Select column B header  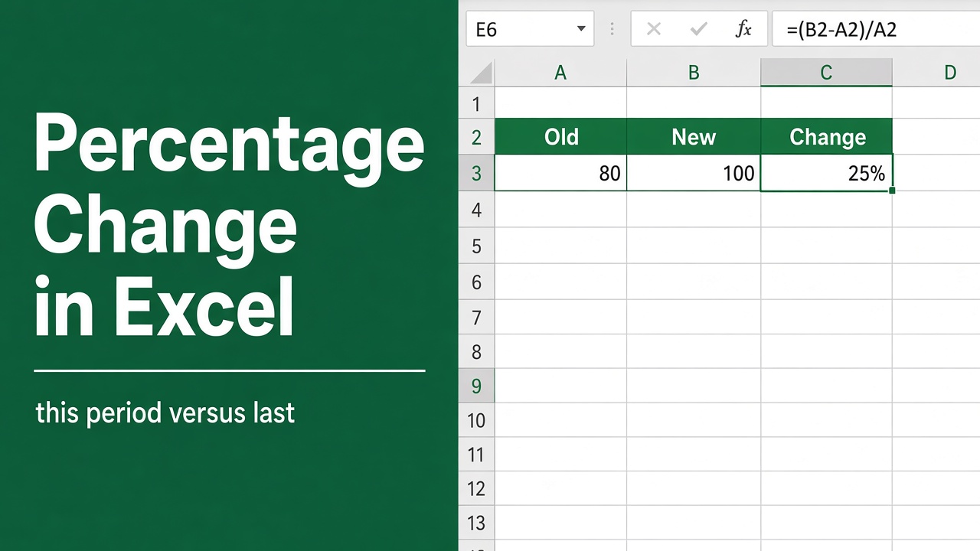[694, 73]
